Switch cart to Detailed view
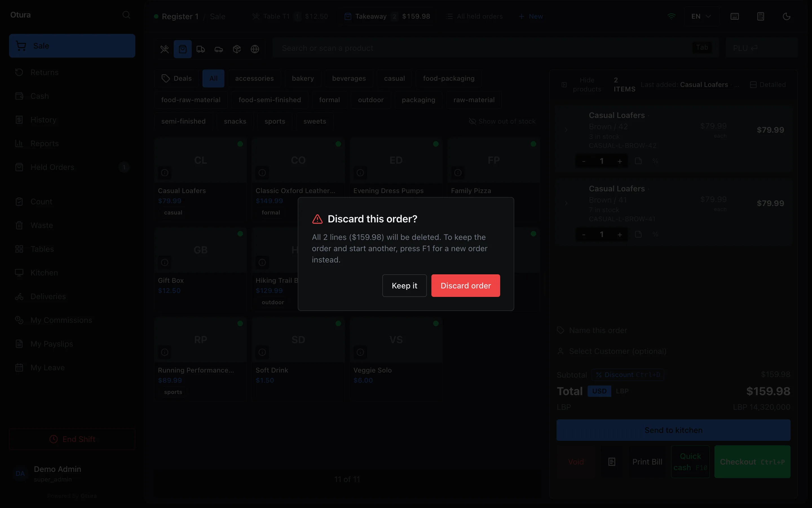 [x=768, y=85]
